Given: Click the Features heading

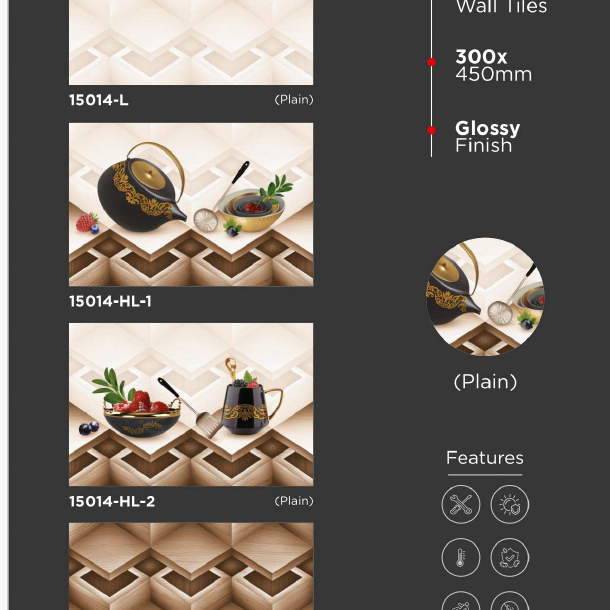Looking at the screenshot, I should [485, 458].
